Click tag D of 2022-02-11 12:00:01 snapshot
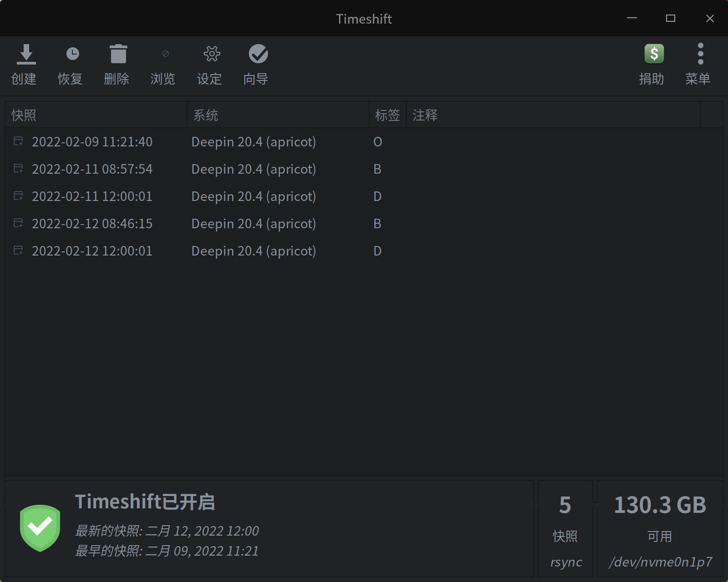The image size is (728, 582). coord(377,196)
